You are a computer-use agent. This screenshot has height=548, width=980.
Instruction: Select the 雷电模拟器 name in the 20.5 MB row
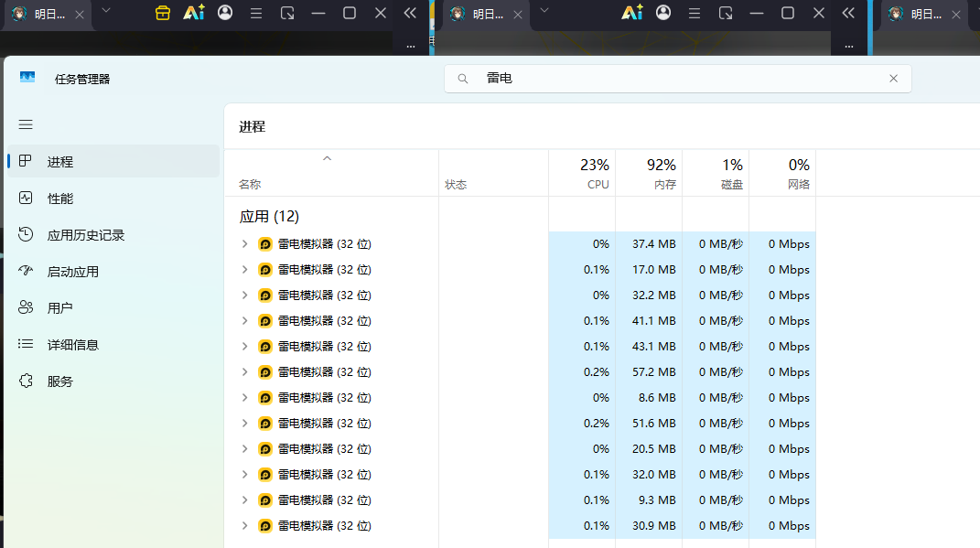[324, 448]
